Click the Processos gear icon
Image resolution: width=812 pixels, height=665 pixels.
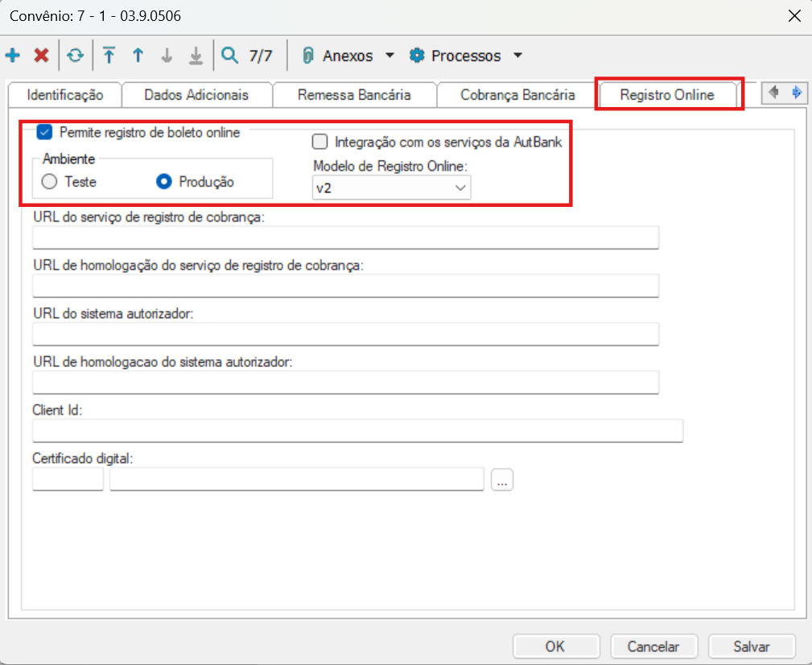pyautogui.click(x=417, y=56)
